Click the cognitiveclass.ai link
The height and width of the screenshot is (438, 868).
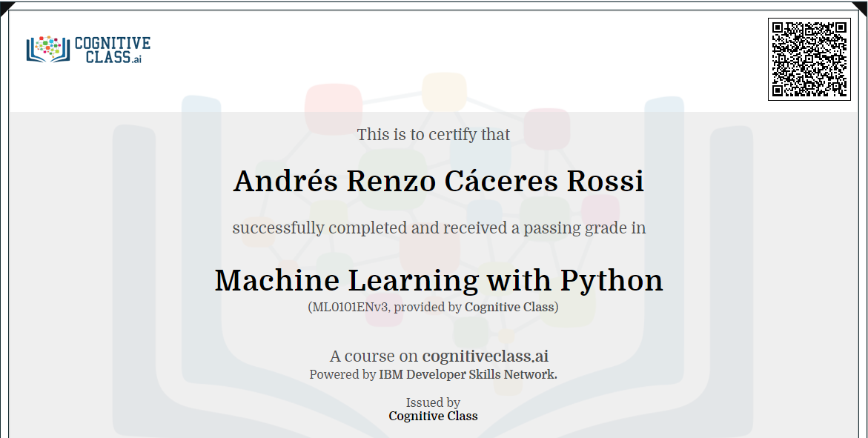pyautogui.click(x=486, y=356)
